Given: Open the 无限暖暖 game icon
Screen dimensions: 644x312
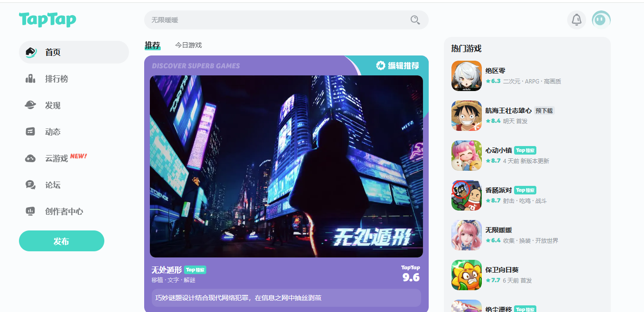Looking at the screenshot, I should [x=467, y=235].
